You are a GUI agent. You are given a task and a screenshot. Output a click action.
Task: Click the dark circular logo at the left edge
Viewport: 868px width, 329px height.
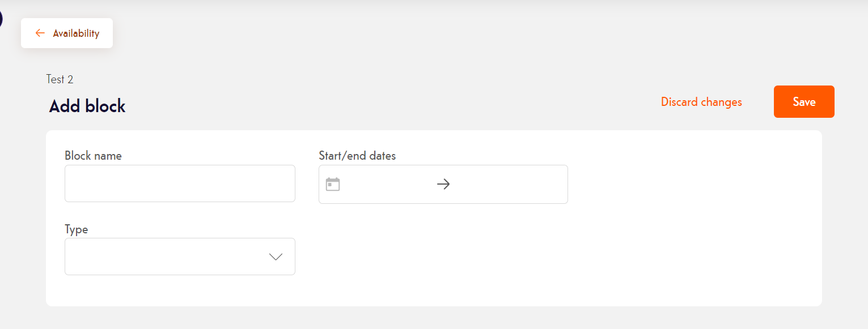[x=1, y=19]
